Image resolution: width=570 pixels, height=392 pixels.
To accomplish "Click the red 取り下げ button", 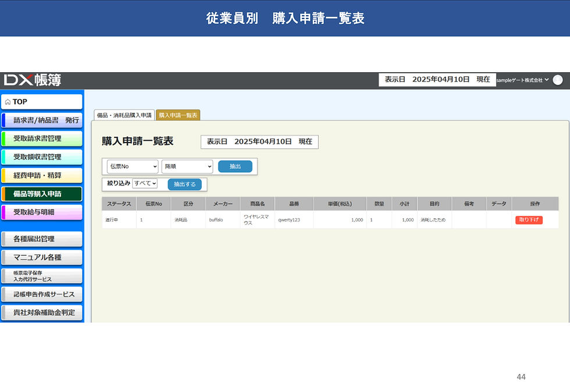I will 529,220.
